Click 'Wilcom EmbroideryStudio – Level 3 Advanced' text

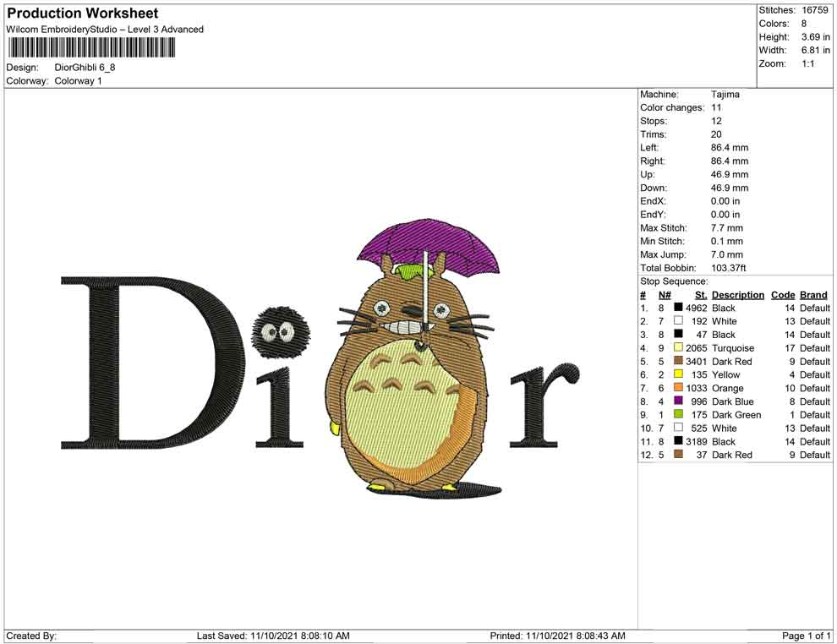[x=105, y=30]
